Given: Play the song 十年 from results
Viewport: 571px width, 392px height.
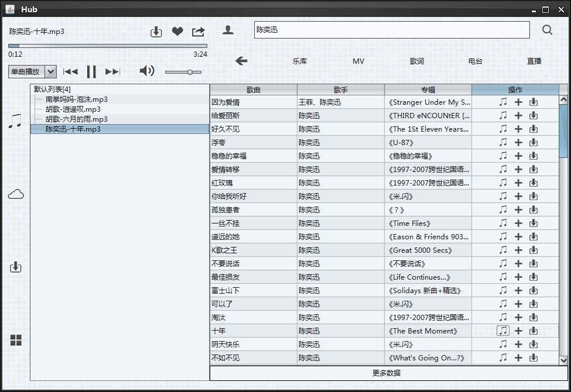Looking at the screenshot, I should [503, 331].
